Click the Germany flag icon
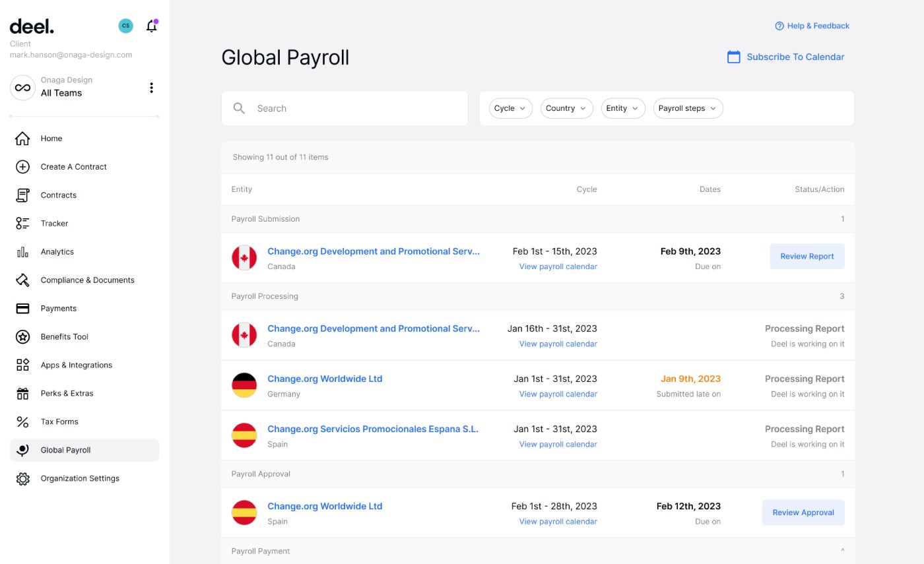 tap(244, 385)
